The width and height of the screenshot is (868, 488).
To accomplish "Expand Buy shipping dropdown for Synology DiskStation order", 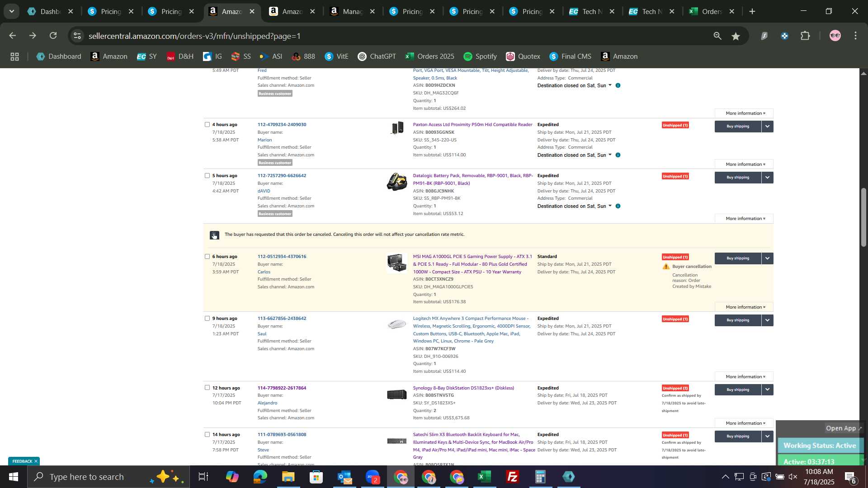I will (x=768, y=389).
